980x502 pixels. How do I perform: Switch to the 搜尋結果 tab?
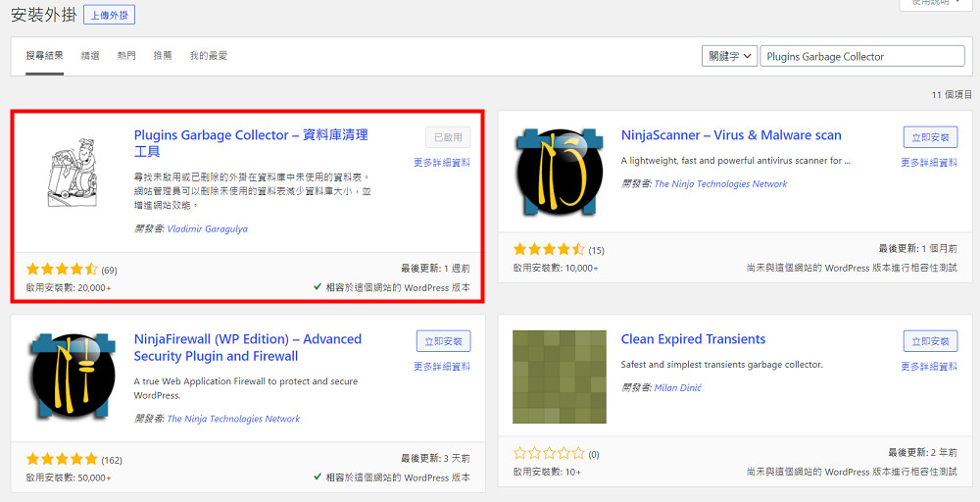pyautogui.click(x=44, y=56)
